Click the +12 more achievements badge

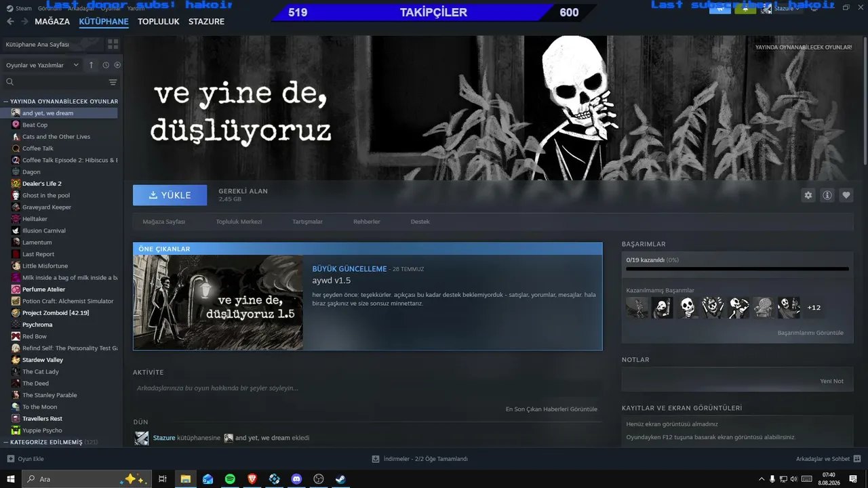tap(814, 308)
